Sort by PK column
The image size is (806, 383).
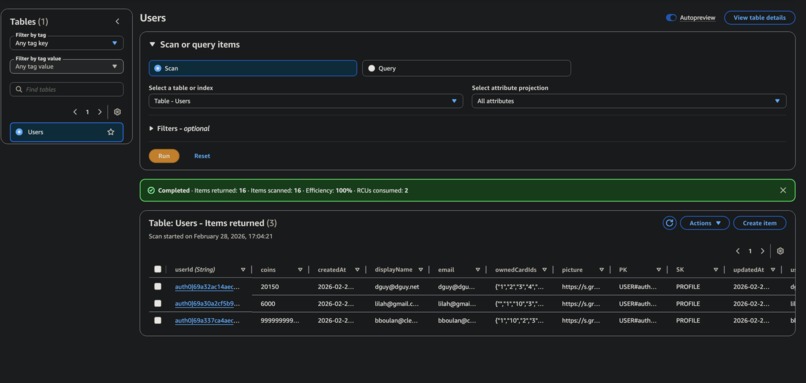pyautogui.click(x=658, y=269)
